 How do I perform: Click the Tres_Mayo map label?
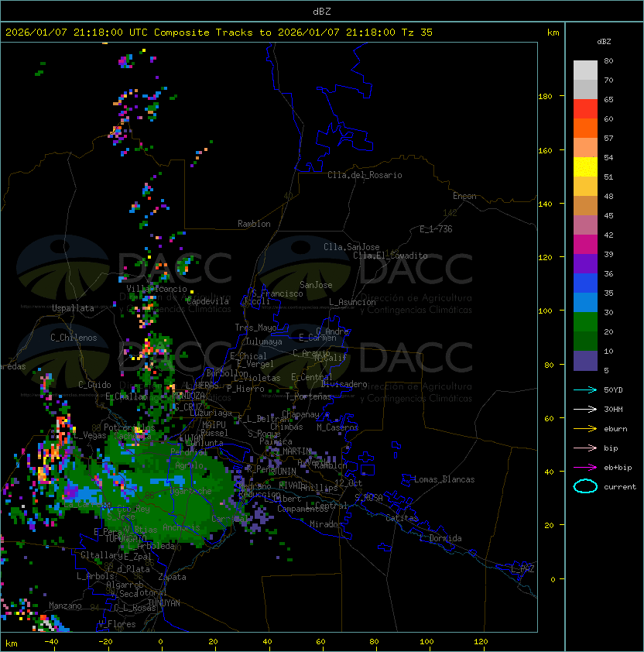coord(255,328)
